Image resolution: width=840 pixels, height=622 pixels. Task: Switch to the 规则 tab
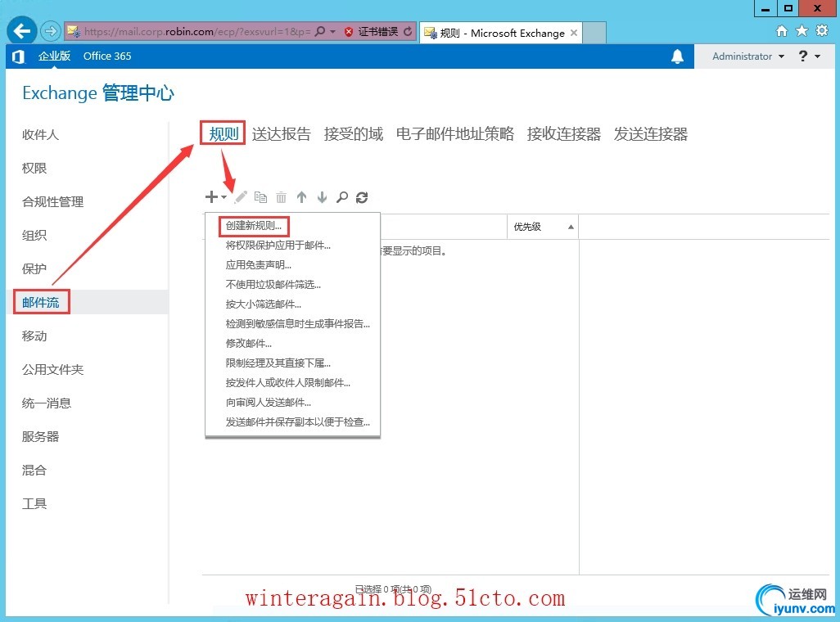tap(223, 133)
